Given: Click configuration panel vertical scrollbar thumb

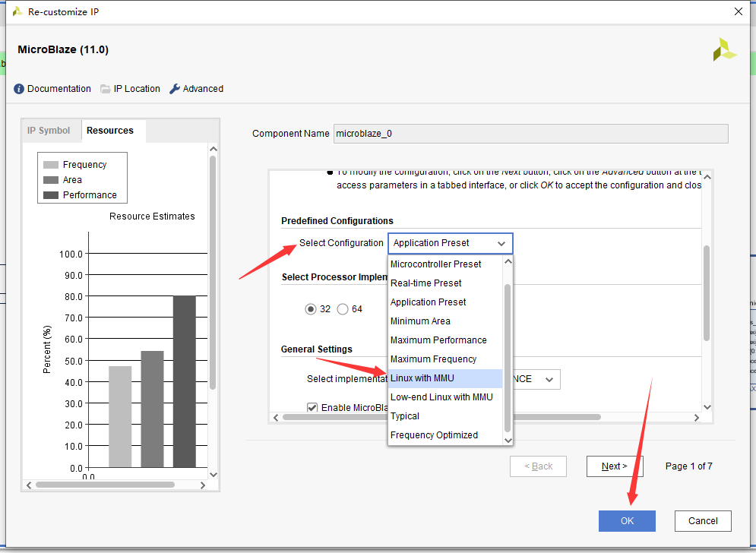Looking at the screenshot, I should [x=707, y=293].
